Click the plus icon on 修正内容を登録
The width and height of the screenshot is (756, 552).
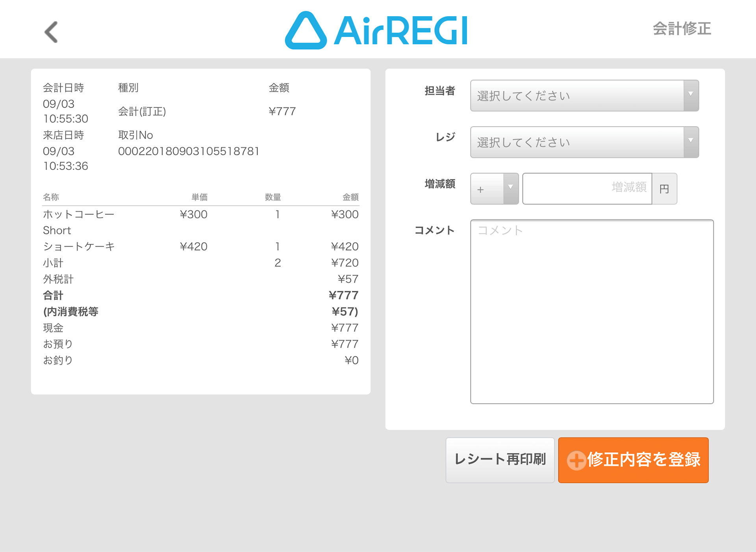[576, 460]
